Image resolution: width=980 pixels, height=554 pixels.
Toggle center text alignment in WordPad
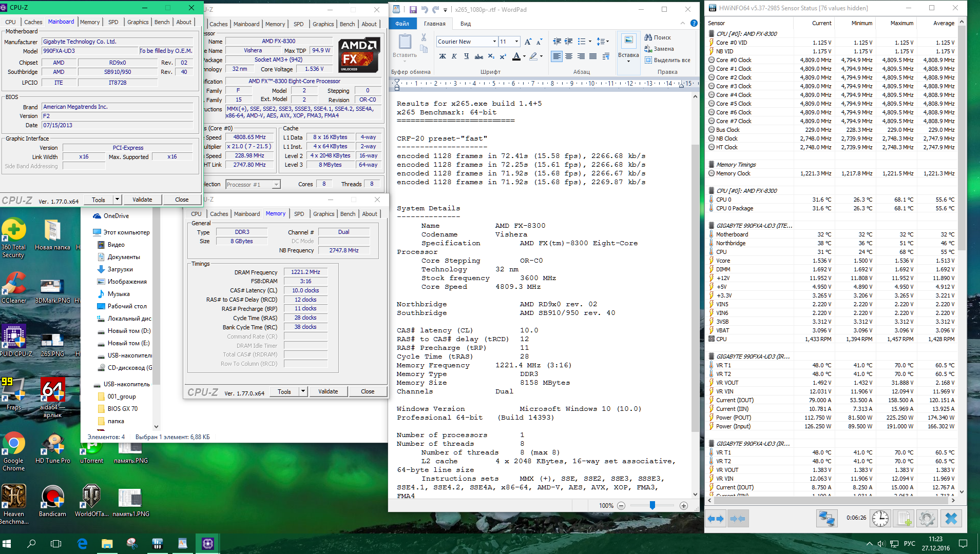[569, 56]
